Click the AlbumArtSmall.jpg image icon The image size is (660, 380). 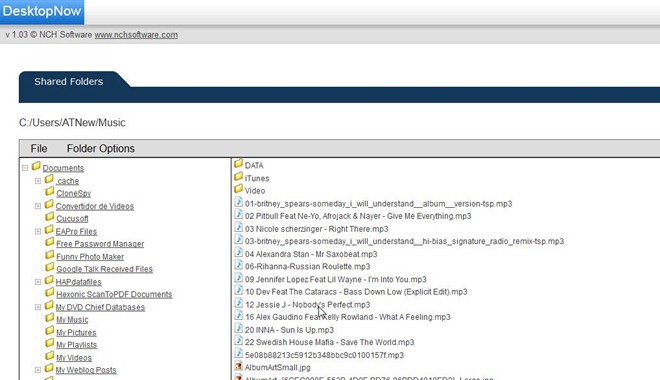click(238, 366)
